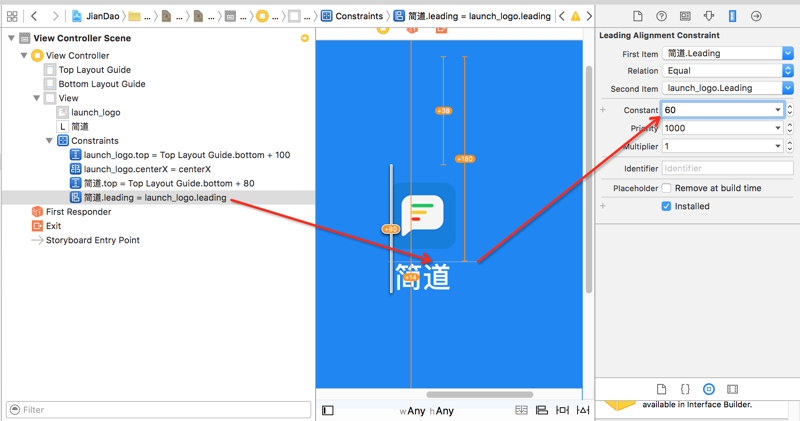Collapse the View Controller node
The height and width of the screenshot is (421, 800).
click(23, 55)
